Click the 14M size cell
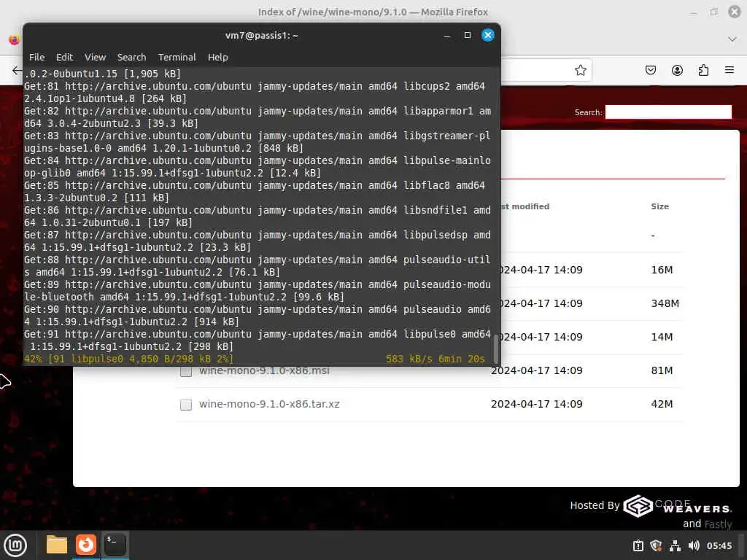The width and height of the screenshot is (747, 560). (662, 337)
